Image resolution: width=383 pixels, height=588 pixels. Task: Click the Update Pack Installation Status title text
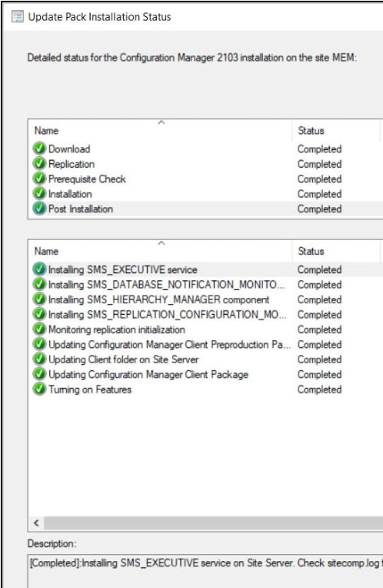click(99, 17)
